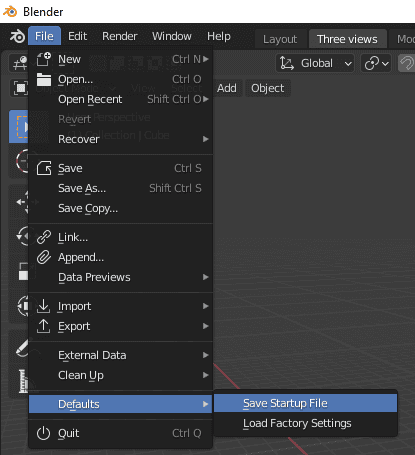Toggle the snapping magnet button
This screenshot has height=455, width=415.
pos(407,63)
